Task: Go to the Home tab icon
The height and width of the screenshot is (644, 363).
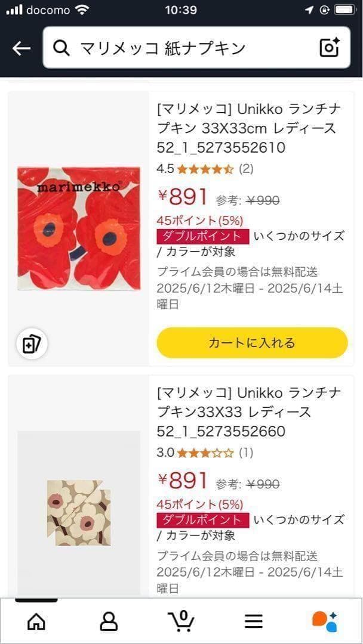Action: pos(36,621)
